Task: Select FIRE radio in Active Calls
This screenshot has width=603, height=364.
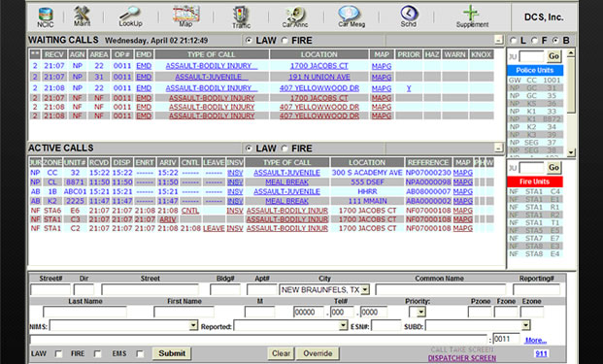Action: coord(285,149)
